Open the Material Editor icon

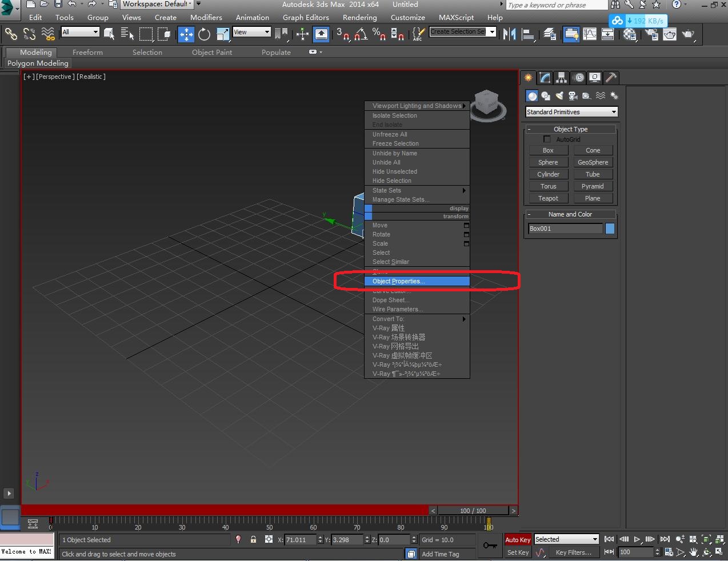(630, 34)
